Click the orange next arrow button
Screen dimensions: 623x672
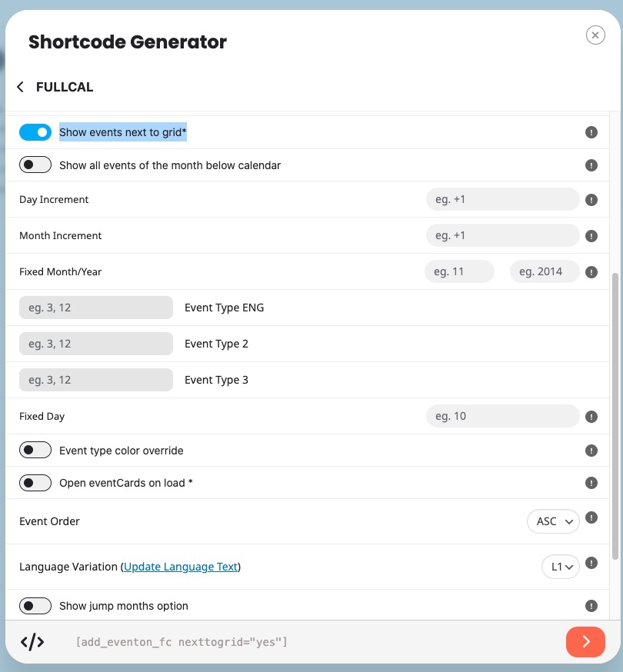[585, 642]
